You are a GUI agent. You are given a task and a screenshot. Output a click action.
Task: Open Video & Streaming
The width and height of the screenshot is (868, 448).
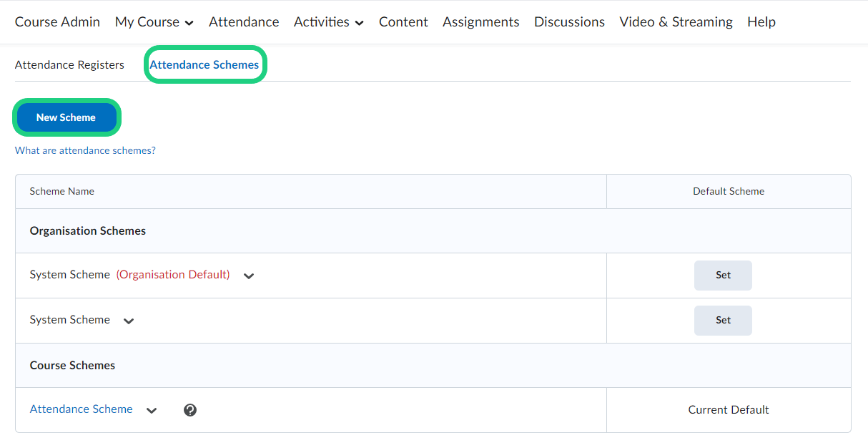pos(676,22)
